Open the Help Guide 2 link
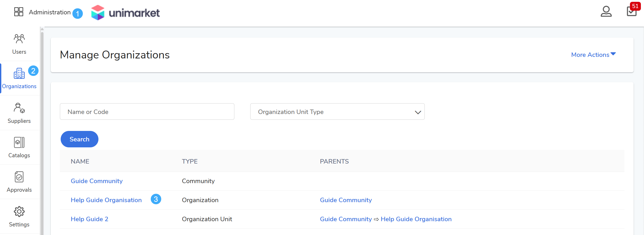The width and height of the screenshot is (644, 235). (x=90, y=219)
